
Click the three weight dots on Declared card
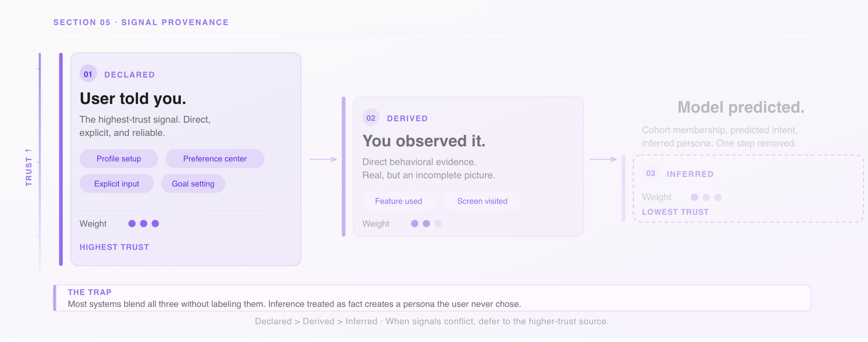(143, 223)
